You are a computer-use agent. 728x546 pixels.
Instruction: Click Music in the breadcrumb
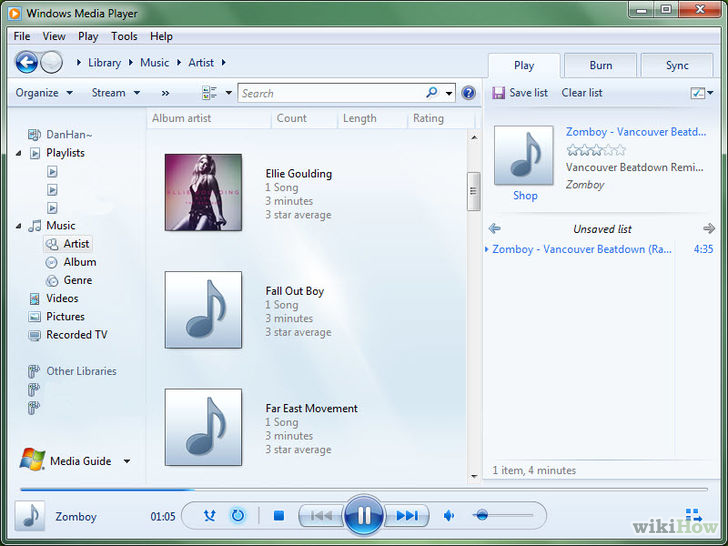click(154, 63)
